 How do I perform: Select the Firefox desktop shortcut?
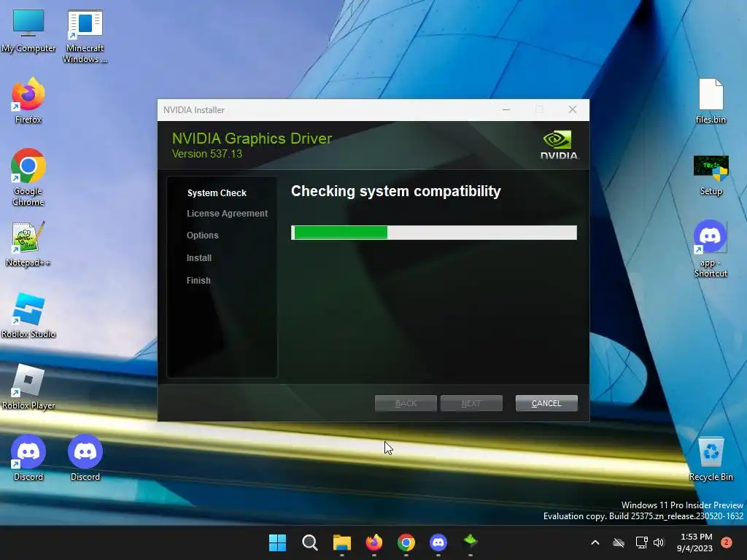[x=28, y=101]
